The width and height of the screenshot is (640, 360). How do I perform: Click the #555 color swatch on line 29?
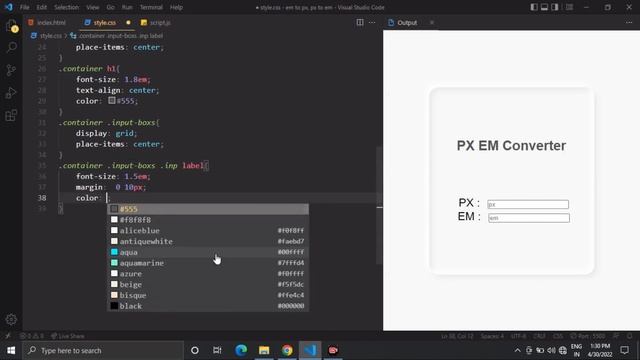point(112,100)
